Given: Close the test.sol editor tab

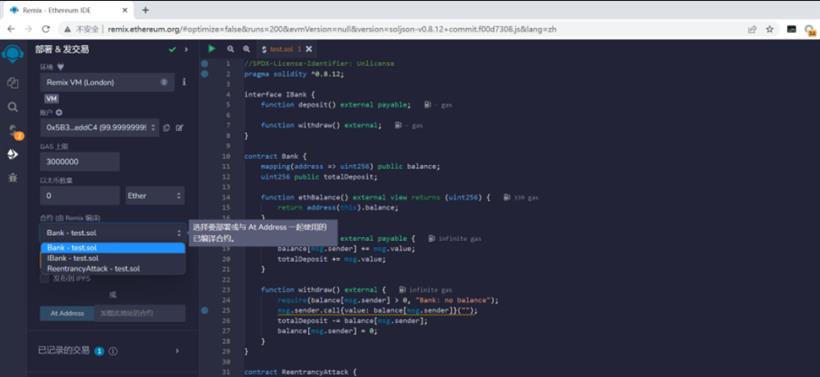Looking at the screenshot, I should 309,49.
